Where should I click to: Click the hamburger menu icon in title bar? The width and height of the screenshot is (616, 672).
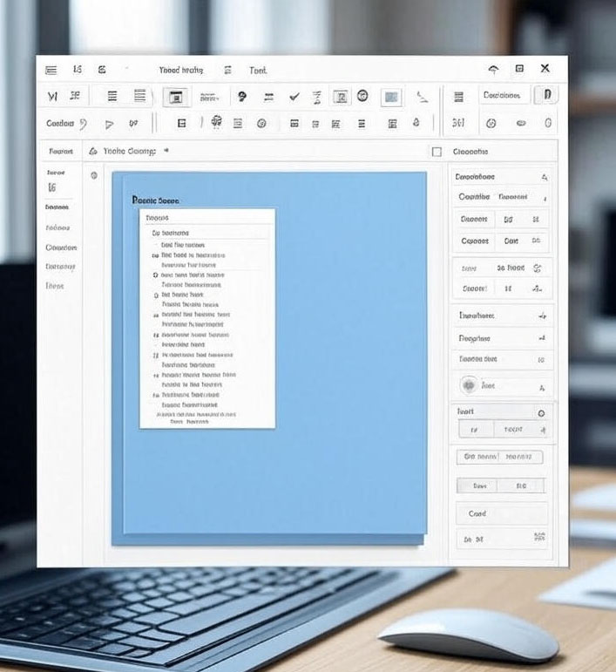51,70
